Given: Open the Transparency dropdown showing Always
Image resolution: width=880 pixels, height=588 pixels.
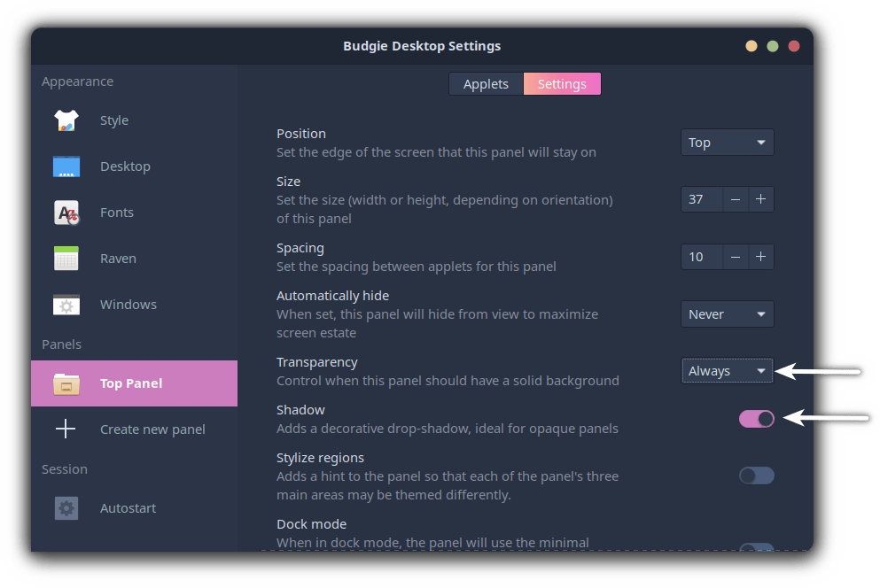Looking at the screenshot, I should (727, 371).
